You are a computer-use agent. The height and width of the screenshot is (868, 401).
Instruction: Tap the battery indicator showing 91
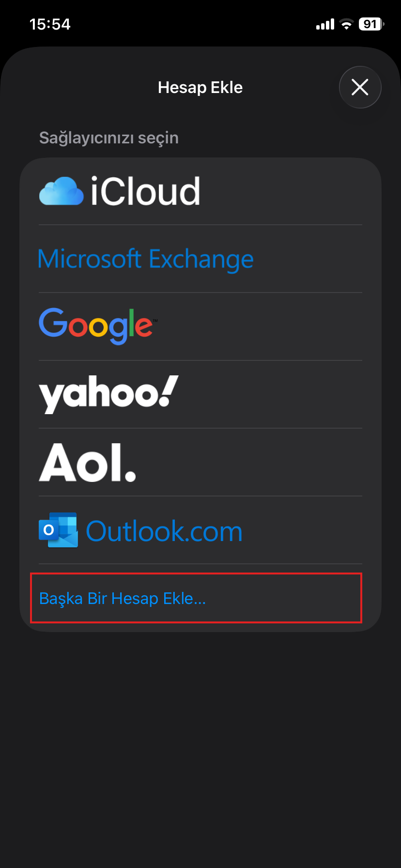[370, 24]
